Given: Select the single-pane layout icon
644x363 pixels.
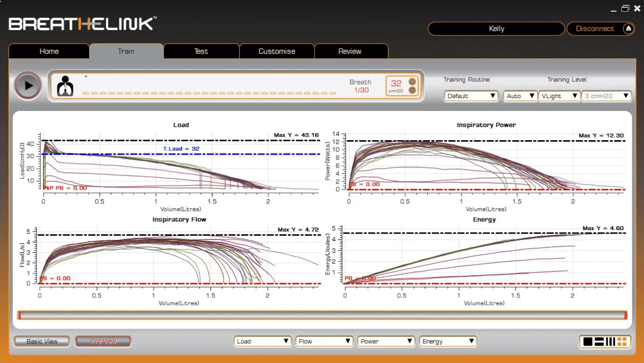Looking at the screenshot, I should pos(588,342).
